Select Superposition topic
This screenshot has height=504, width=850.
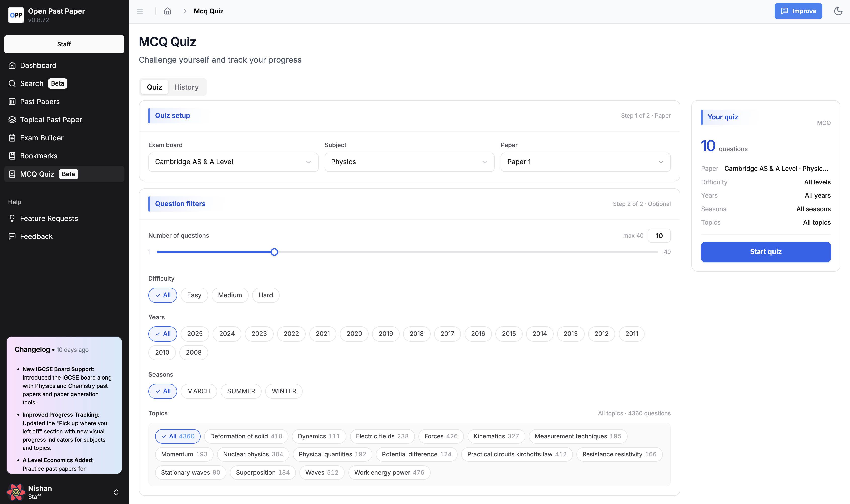pyautogui.click(x=263, y=472)
